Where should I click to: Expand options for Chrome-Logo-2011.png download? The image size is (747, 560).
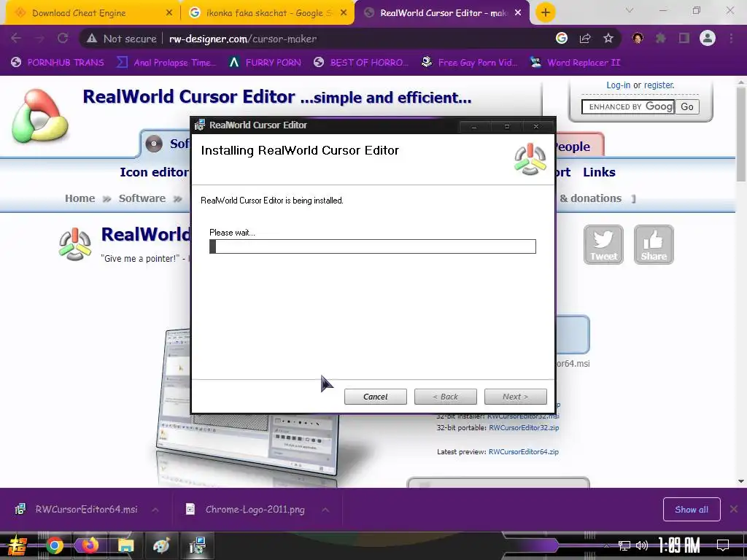(x=325, y=510)
